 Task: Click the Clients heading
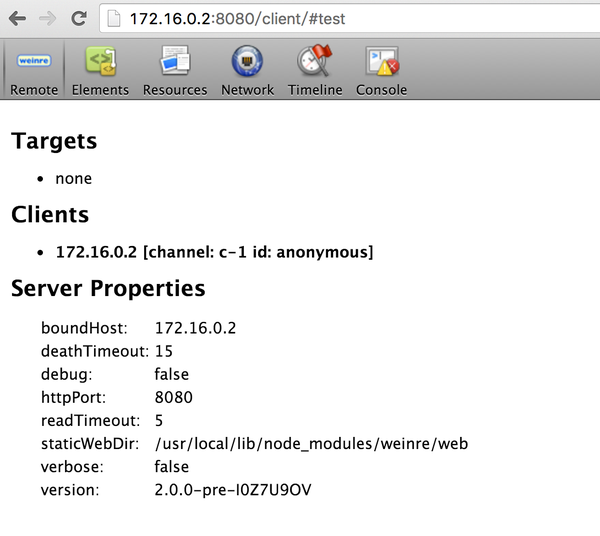[x=50, y=215]
